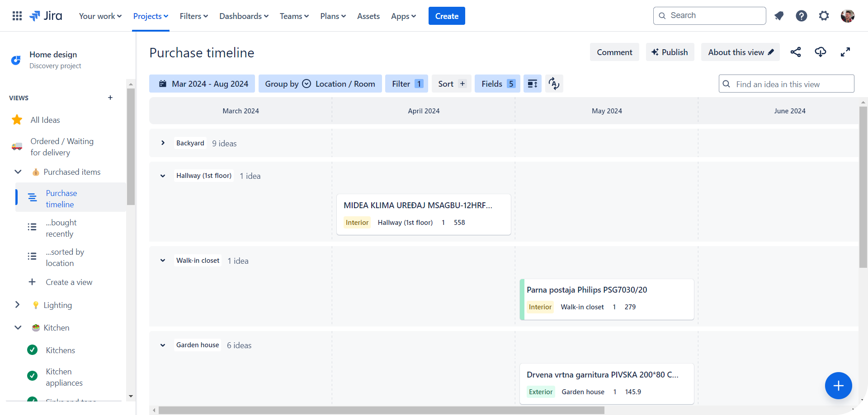Click the export cloud download icon
Screen dimensions: 868x415
pos(821,52)
